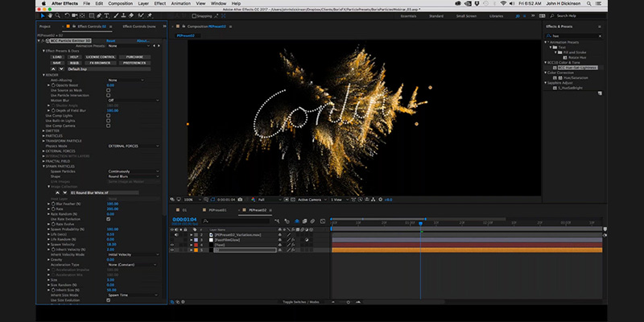
Task: Enable the Snapping checkbox
Action: tap(194, 16)
